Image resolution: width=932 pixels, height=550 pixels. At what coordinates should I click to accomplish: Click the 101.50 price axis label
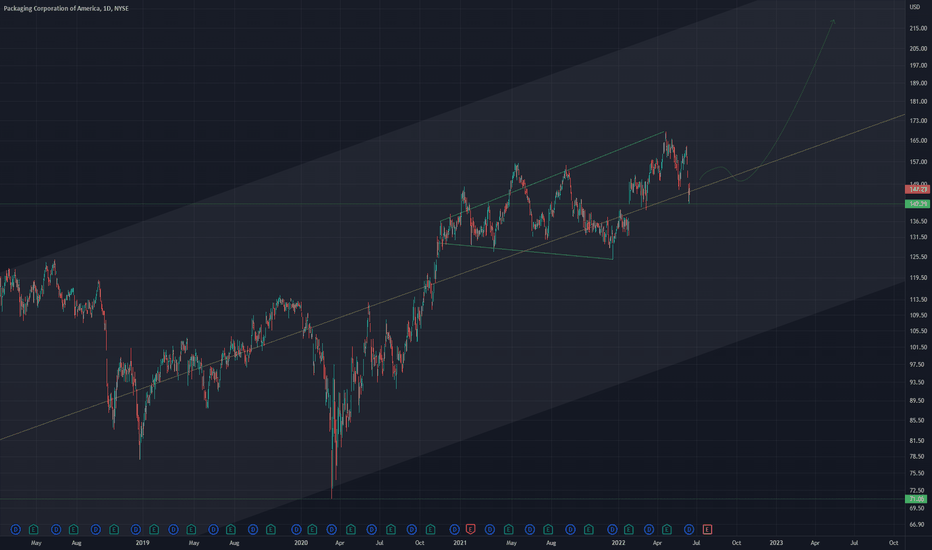(918, 347)
